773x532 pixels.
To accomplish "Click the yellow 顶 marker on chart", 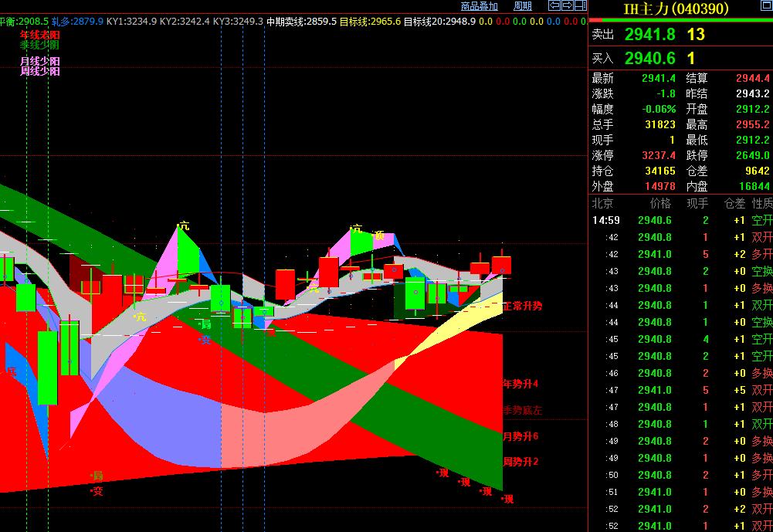I will coord(379,235).
